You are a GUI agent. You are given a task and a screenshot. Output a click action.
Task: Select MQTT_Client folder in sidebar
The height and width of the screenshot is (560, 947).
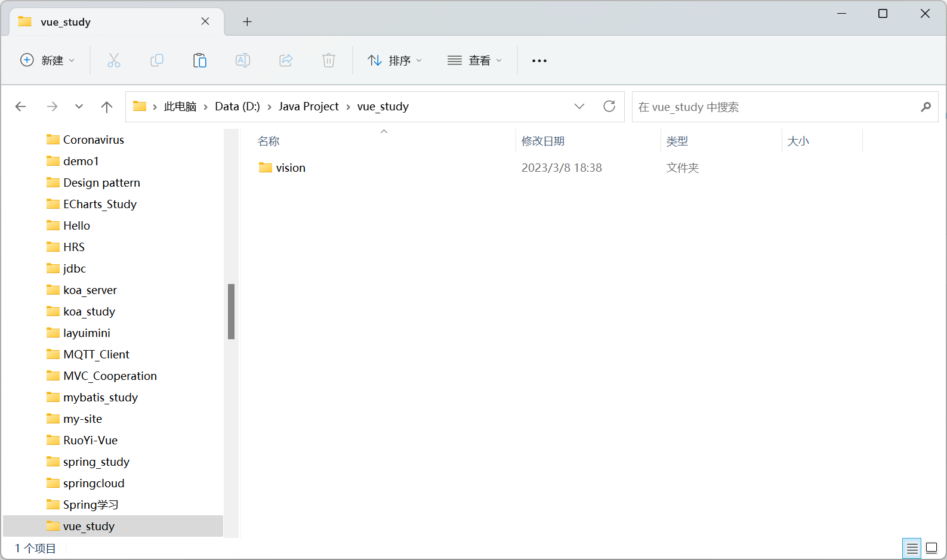click(x=96, y=354)
